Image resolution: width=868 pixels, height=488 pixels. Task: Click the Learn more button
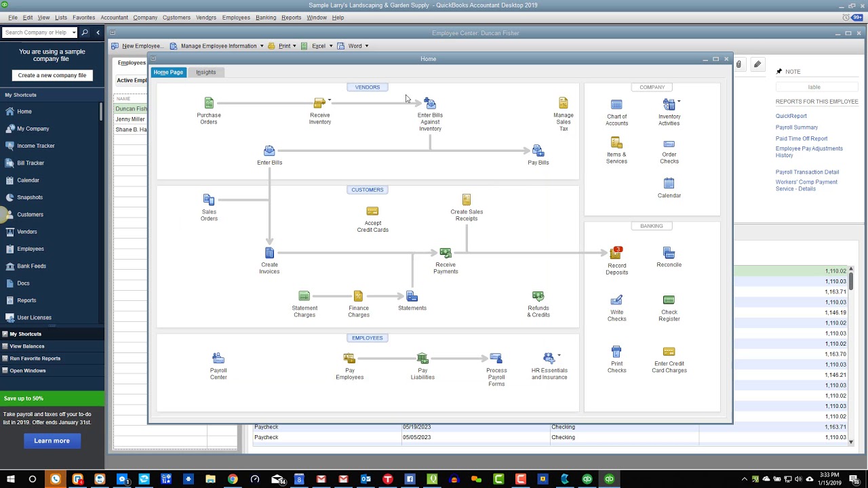(x=52, y=441)
